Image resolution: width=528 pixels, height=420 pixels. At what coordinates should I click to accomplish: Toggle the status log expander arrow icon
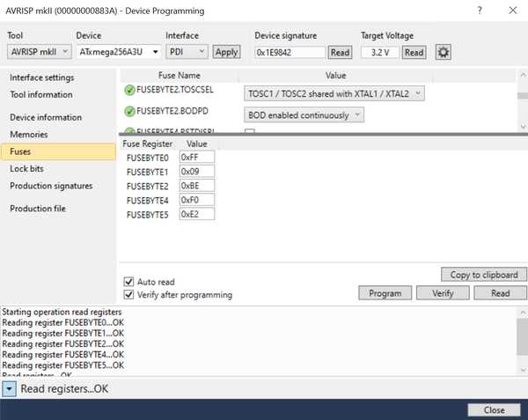point(9,389)
